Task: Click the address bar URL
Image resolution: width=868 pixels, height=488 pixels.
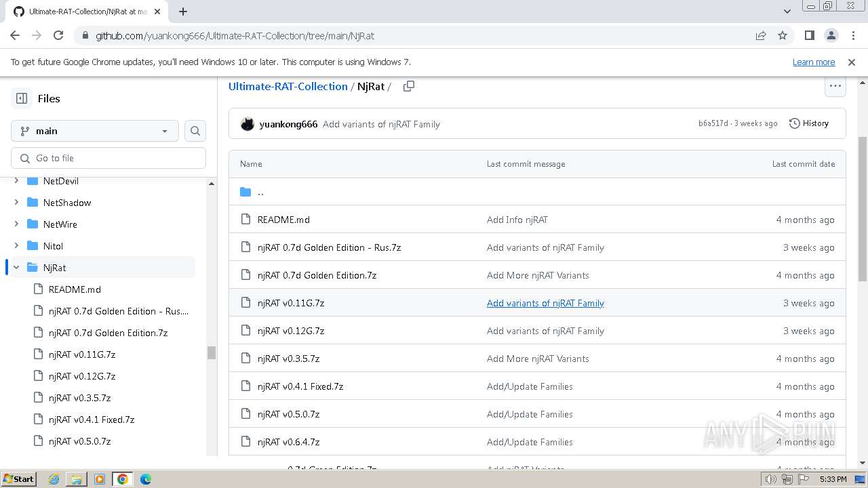Action: pos(235,35)
